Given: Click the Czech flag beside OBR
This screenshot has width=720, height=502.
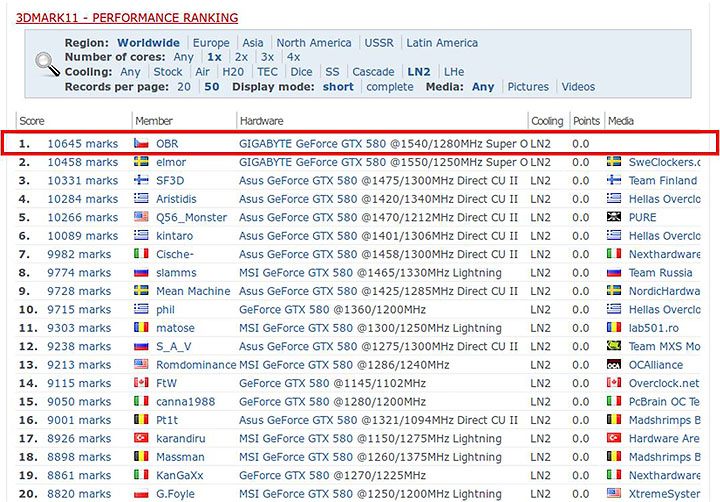Looking at the screenshot, I should coord(141,143).
